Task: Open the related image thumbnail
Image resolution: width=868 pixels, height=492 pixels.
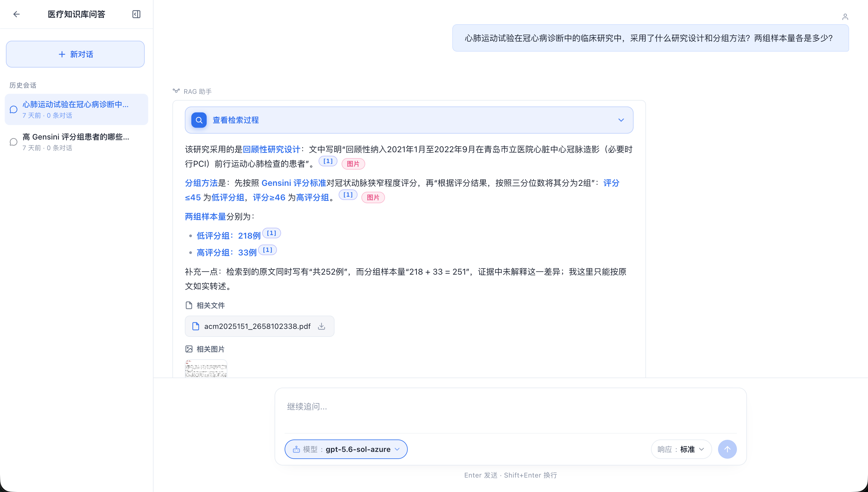Action: coord(206,368)
